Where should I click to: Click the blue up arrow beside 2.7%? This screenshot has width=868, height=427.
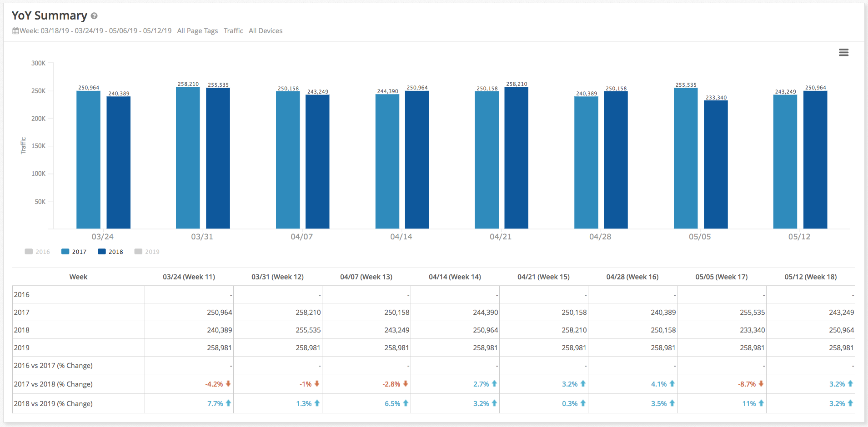[494, 384]
